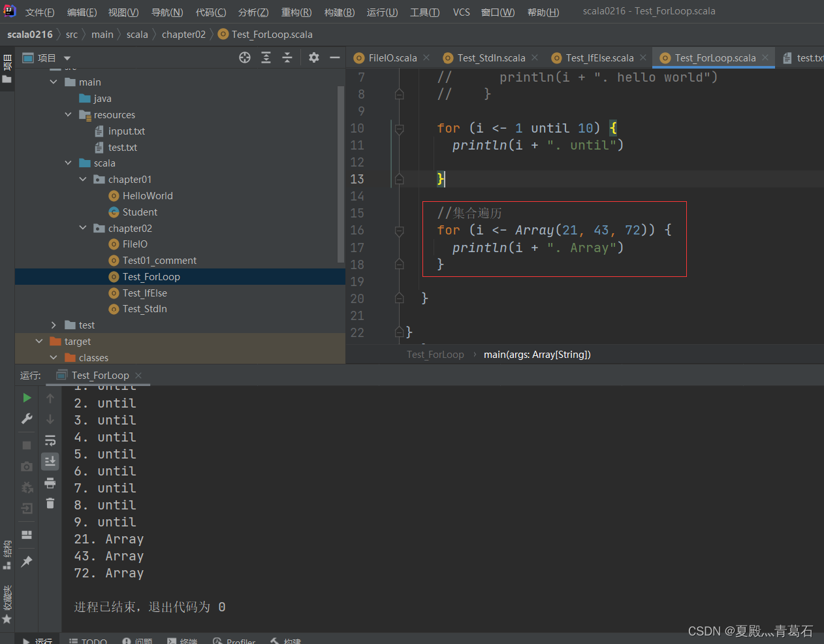The image size is (824, 644).
Task: Open the 重构(R) menu
Action: pos(296,12)
